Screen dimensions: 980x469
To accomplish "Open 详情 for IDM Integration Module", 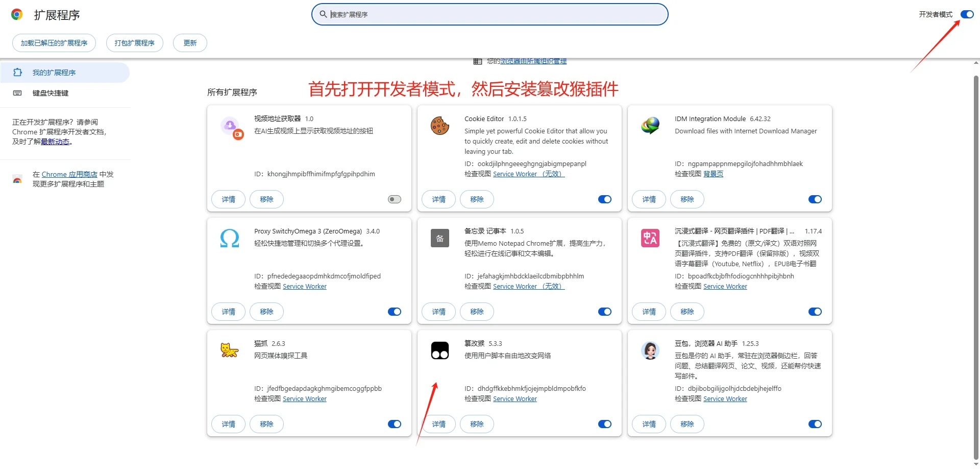I will click(649, 199).
